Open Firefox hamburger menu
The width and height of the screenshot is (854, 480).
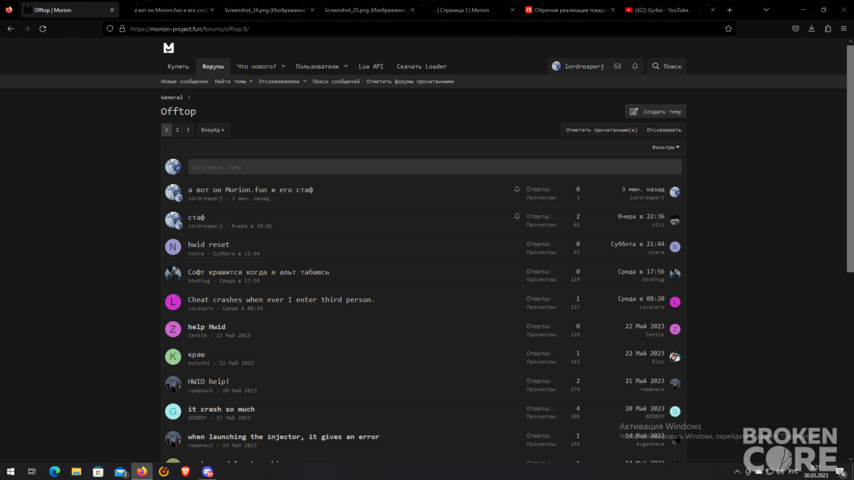click(844, 29)
